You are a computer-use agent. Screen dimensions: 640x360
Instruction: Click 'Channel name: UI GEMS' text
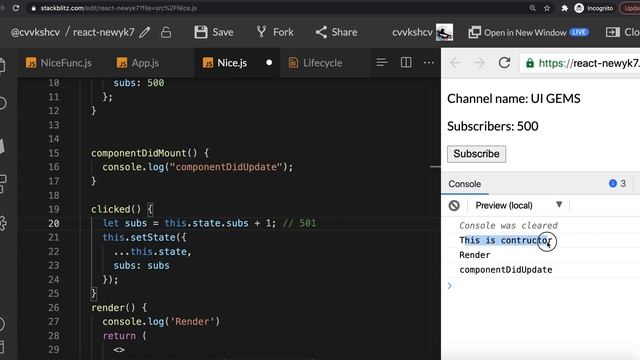click(513, 98)
